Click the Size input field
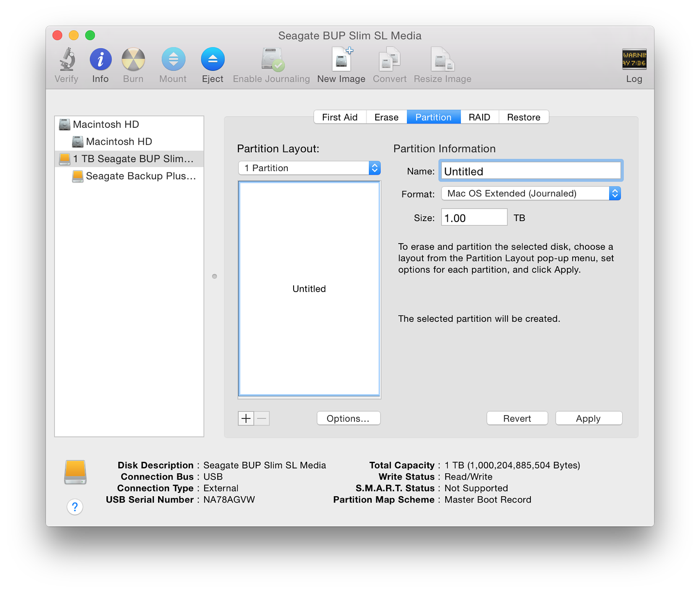Screen dimensions: 700x592 (474, 217)
